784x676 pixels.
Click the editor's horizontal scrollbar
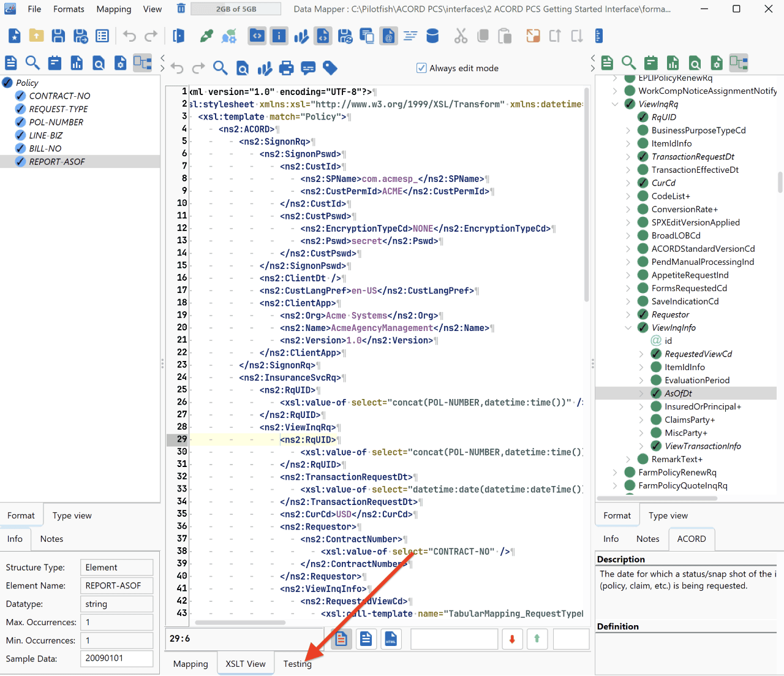tap(240, 622)
